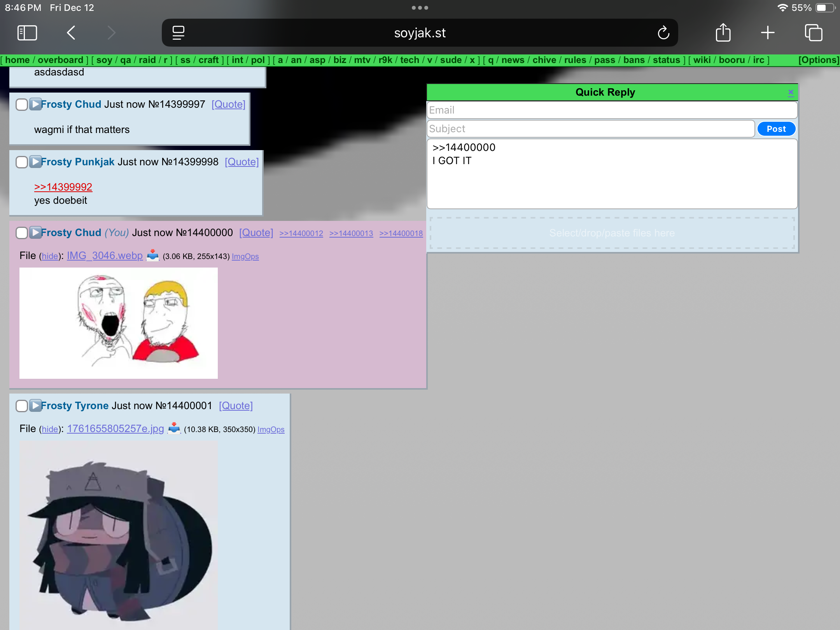Download 1761655805257e.jpg via download icon

point(174,429)
